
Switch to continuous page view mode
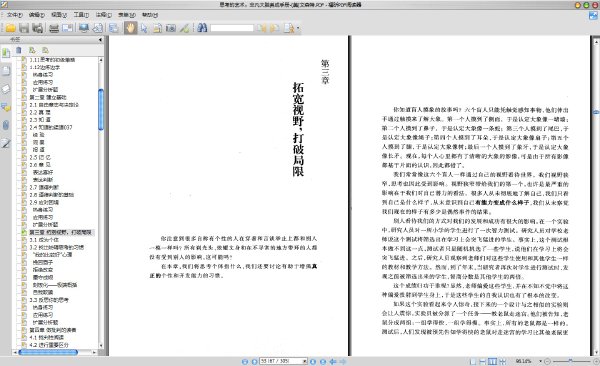483,361
